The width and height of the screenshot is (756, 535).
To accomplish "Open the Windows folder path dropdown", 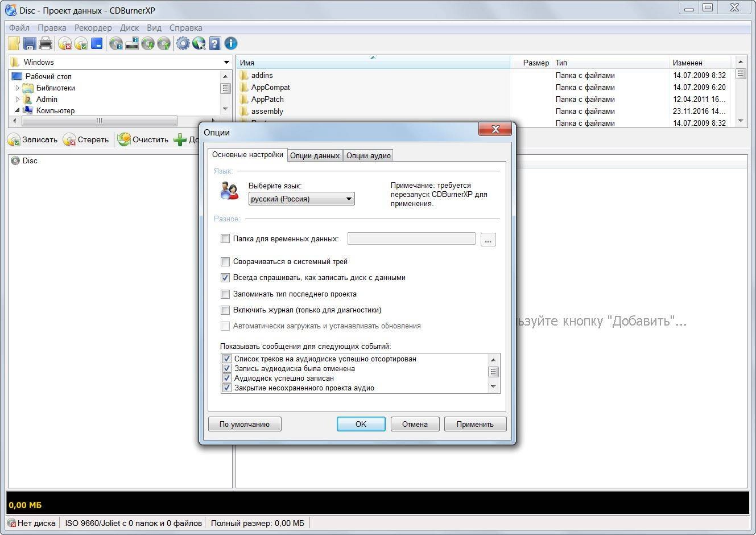I will 226,62.
